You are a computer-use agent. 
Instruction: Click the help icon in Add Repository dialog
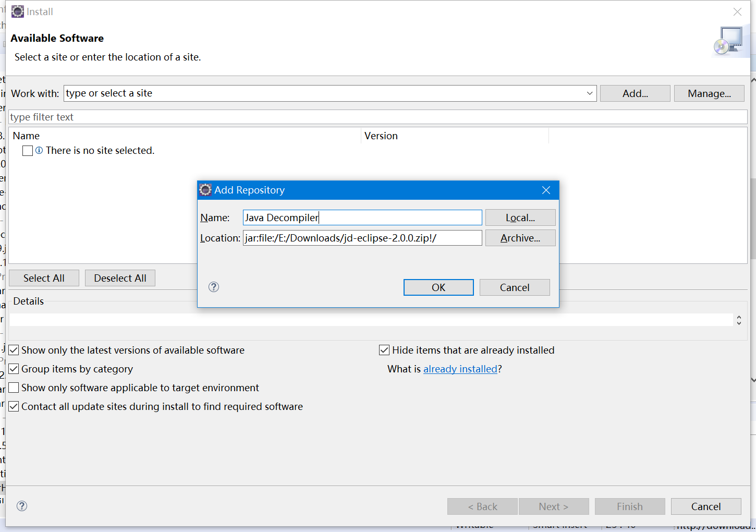coord(214,287)
